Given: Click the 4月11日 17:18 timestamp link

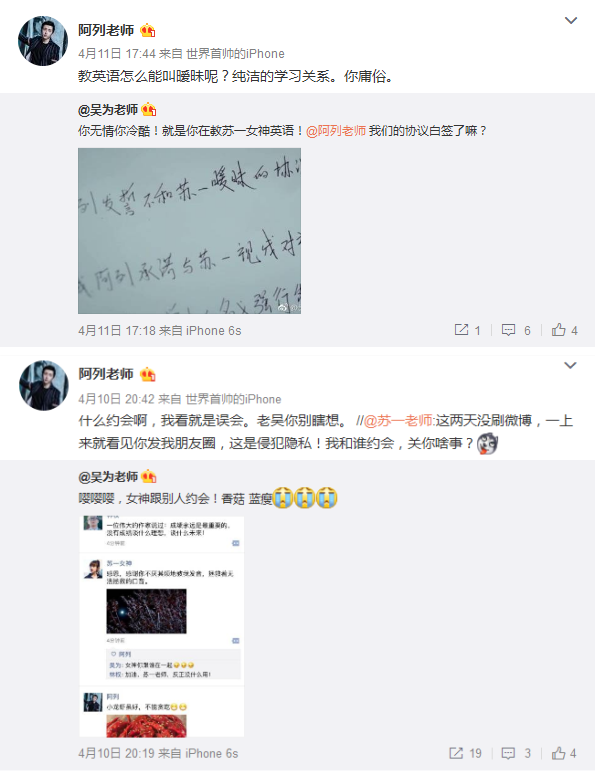Looking at the screenshot, I should pos(116,330).
